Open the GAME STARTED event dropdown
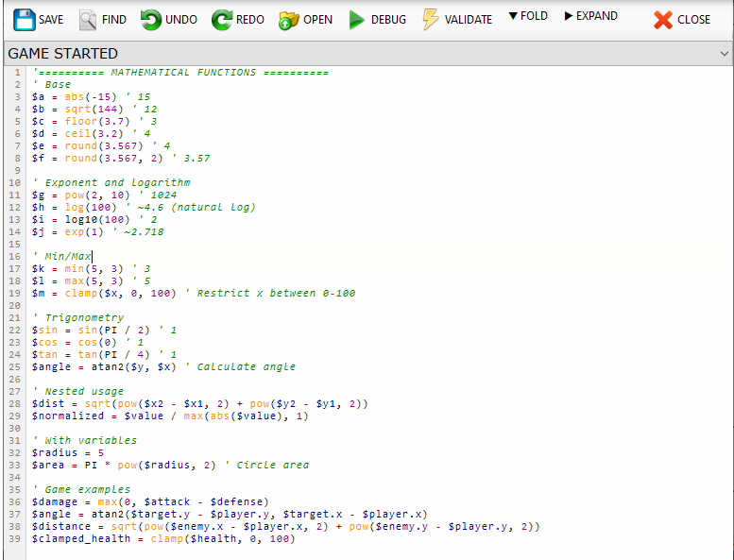Image resolution: width=734 pixels, height=560 pixels. (x=724, y=54)
